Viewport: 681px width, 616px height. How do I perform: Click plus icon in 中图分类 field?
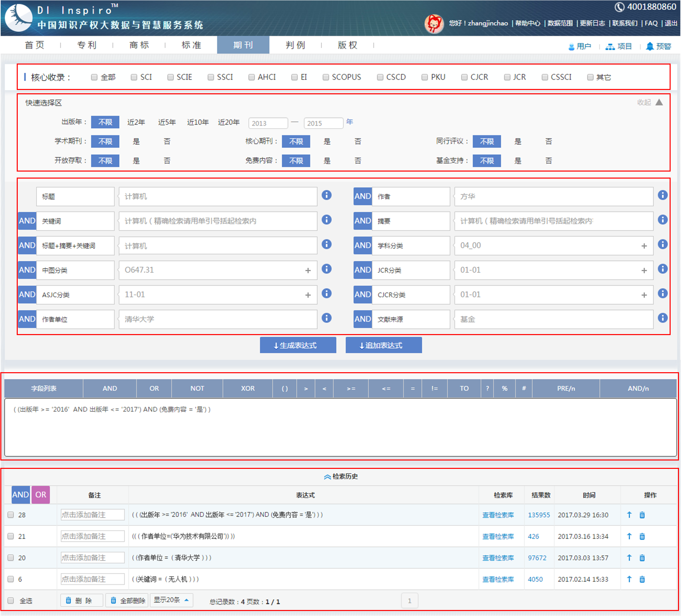point(308,270)
